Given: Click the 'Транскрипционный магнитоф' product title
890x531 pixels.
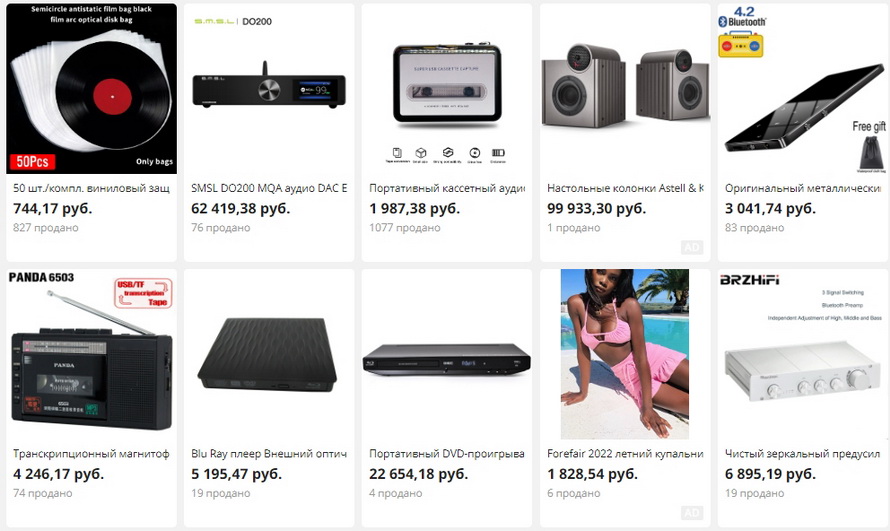Looking at the screenshot, I should [x=91, y=453].
